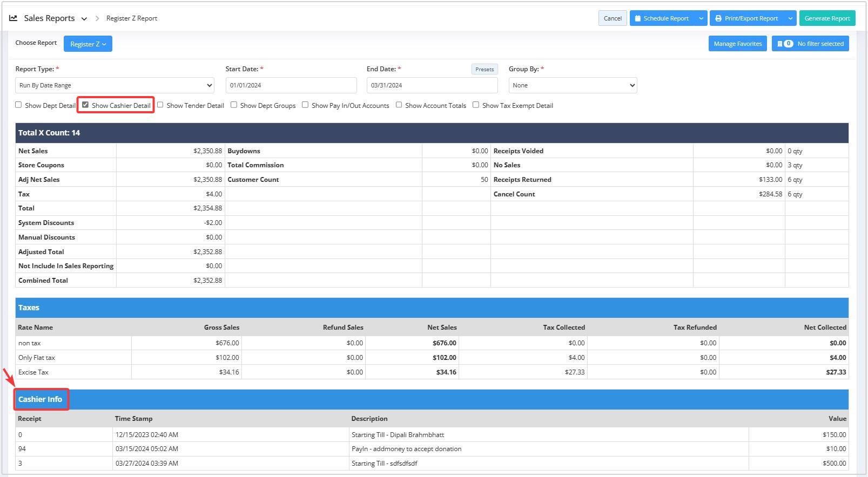Screen dimensions: 868x477
Task: Click the Net Sales value $2,350.88
Action: click(x=207, y=151)
